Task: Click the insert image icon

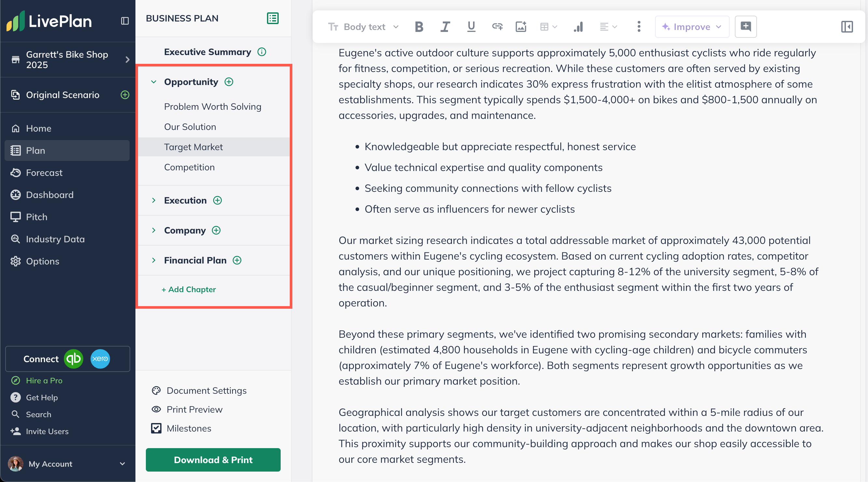Action: pos(521,27)
